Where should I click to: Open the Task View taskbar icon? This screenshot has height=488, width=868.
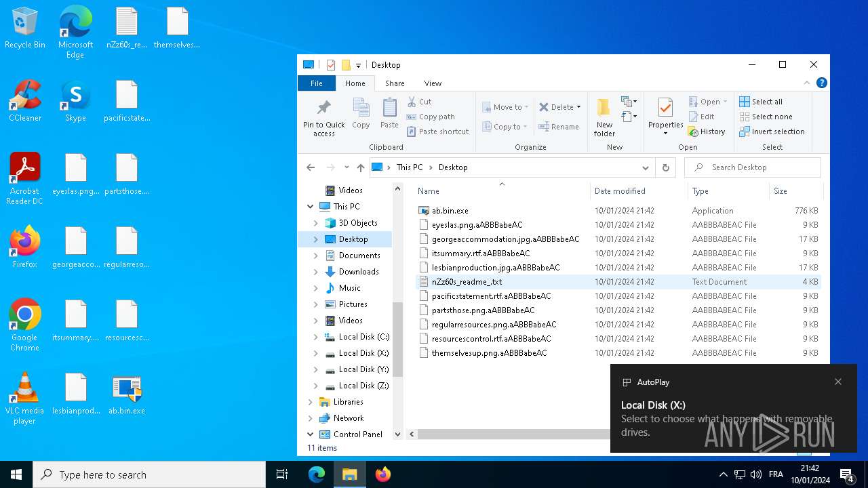click(x=282, y=474)
